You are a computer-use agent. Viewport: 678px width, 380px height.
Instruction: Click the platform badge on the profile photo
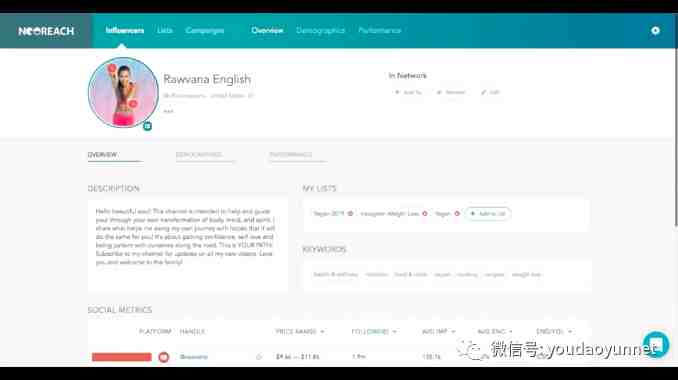[x=147, y=126]
